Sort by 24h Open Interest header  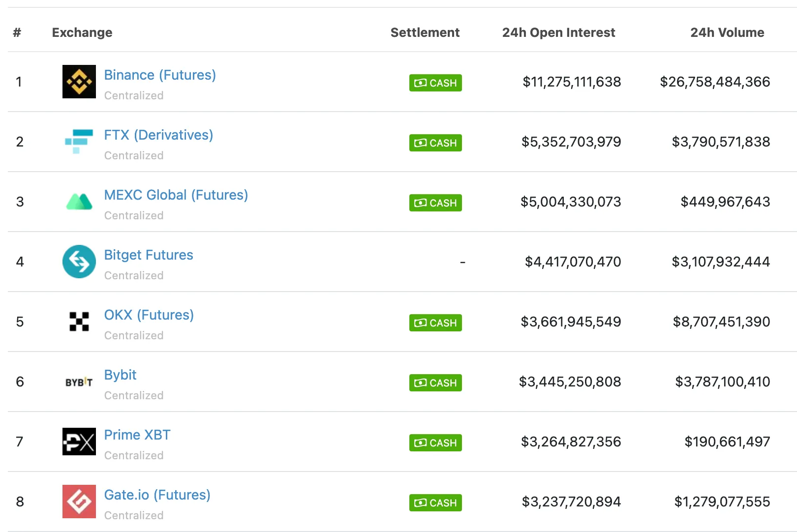(558, 32)
